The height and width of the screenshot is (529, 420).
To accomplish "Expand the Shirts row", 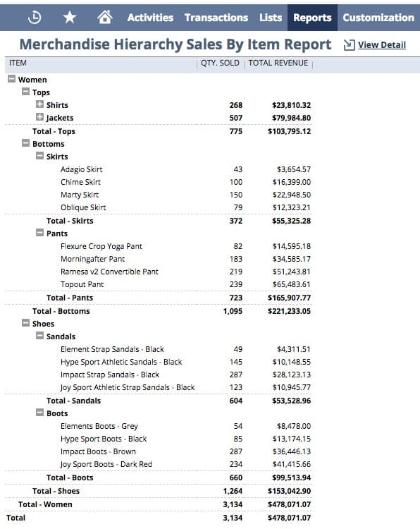I will 39,104.
